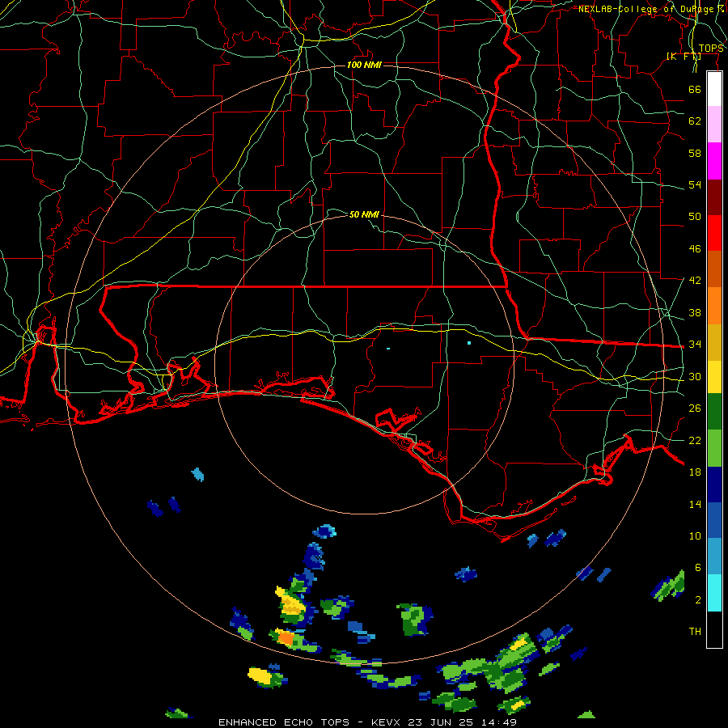The width and height of the screenshot is (728, 728).
Task: Click the orange echo-top cell on the radar
Action: [x=286, y=638]
